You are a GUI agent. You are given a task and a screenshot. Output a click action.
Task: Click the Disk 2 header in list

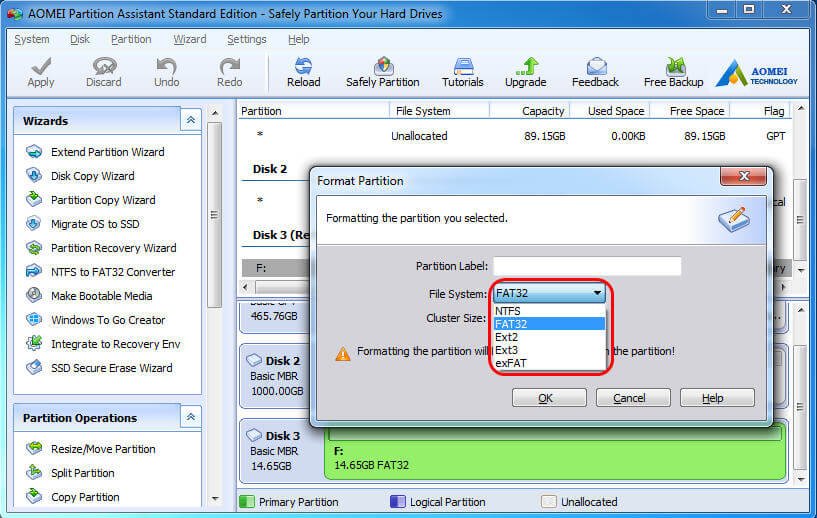tap(270, 169)
